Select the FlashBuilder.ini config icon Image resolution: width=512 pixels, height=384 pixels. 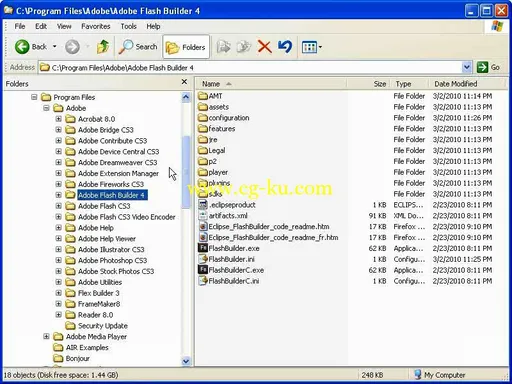[x=203, y=259]
